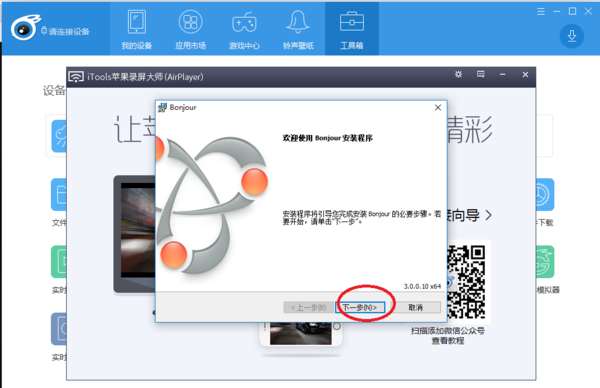Open the download manager circle icon
Screen dimensions: 600x388
[x=572, y=36]
